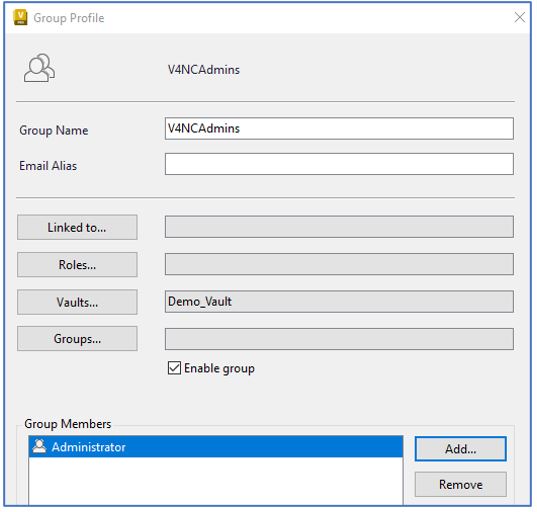Open the Linked to... dialog
537x512 pixels.
[77, 227]
